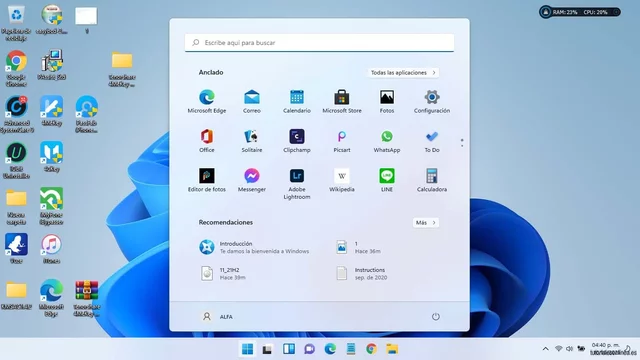This screenshot has width=640, height=360.
Task: Open File Explorer on the taskbar
Action: point(392,349)
